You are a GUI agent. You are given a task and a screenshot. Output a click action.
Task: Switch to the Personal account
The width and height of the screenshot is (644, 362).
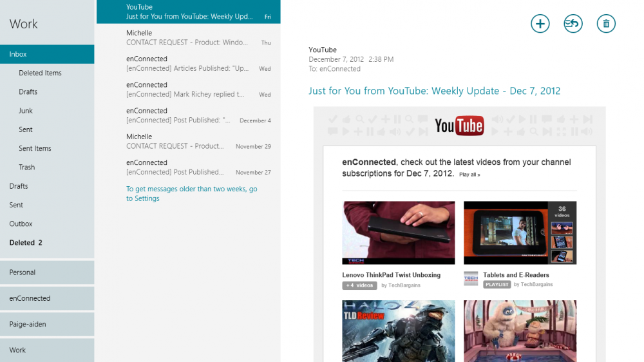tap(47, 272)
